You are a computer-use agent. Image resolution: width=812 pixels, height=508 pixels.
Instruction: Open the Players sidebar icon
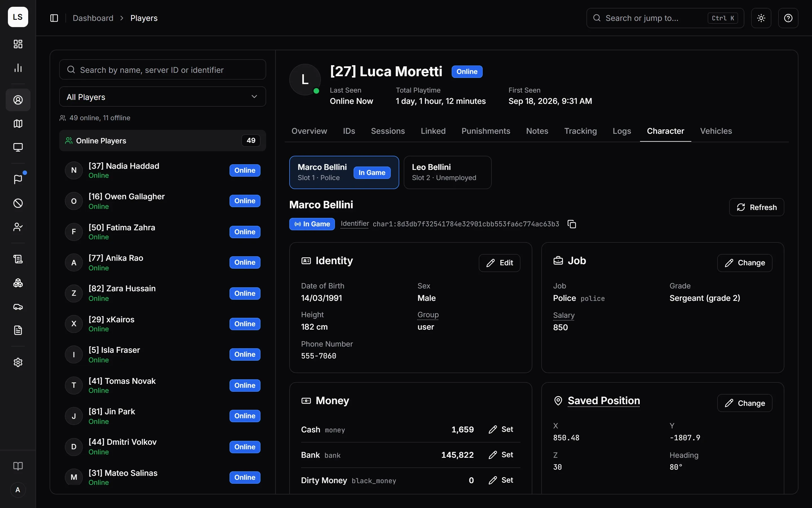click(18, 100)
